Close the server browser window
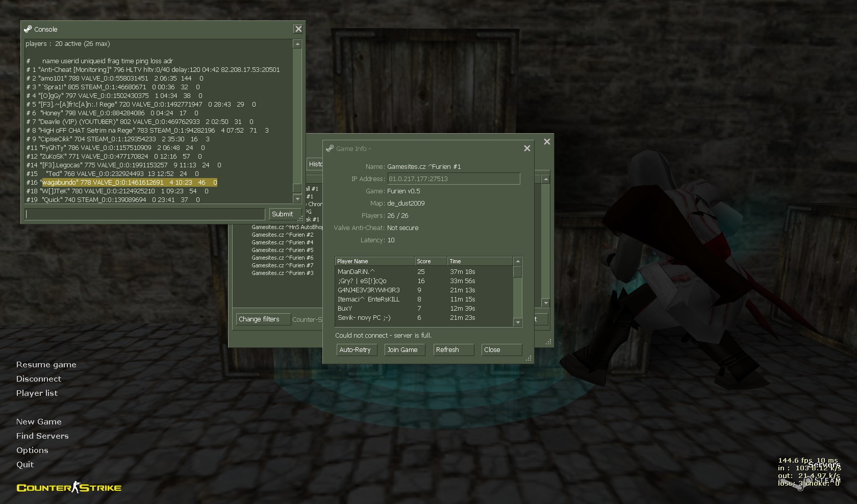The height and width of the screenshot is (504, 857). click(547, 142)
